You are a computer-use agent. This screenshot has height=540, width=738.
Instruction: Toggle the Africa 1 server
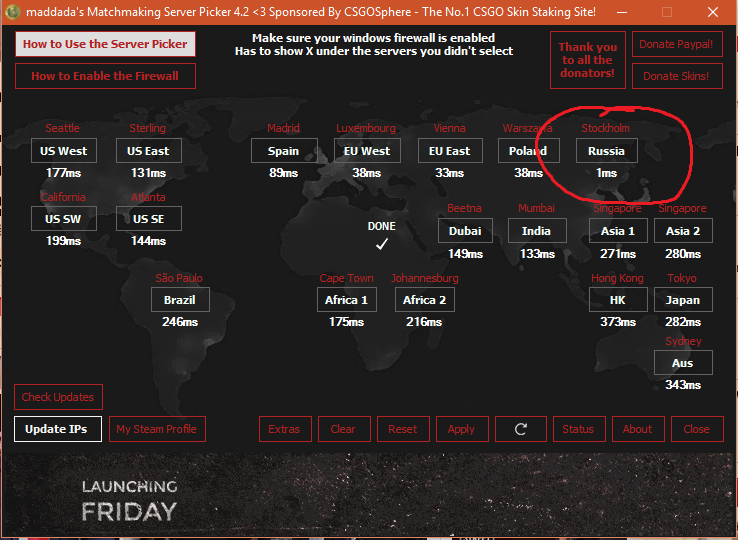pos(347,299)
